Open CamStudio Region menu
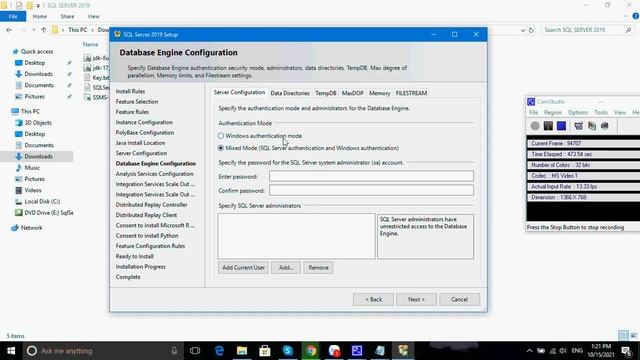 pos(553,112)
